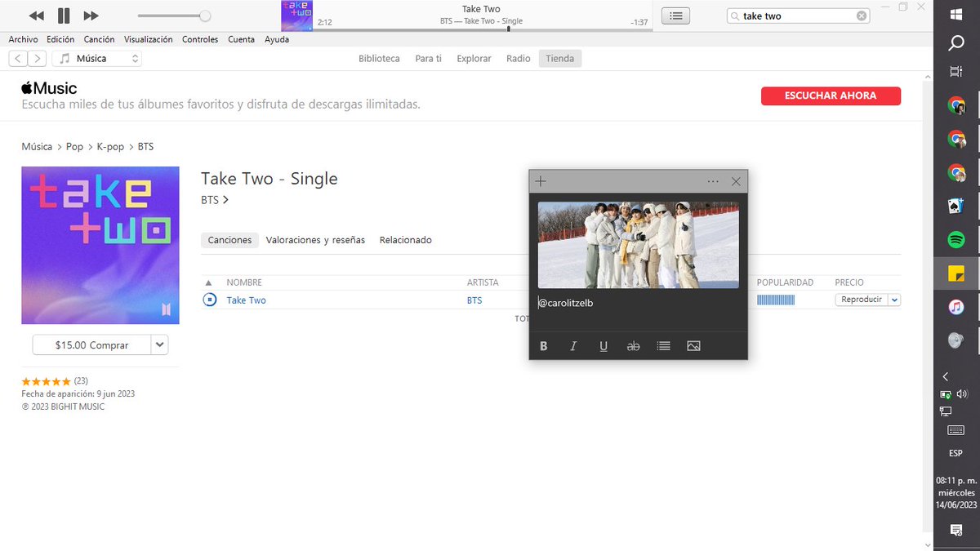Go forward with the right navigation arrow

[x=38, y=59]
